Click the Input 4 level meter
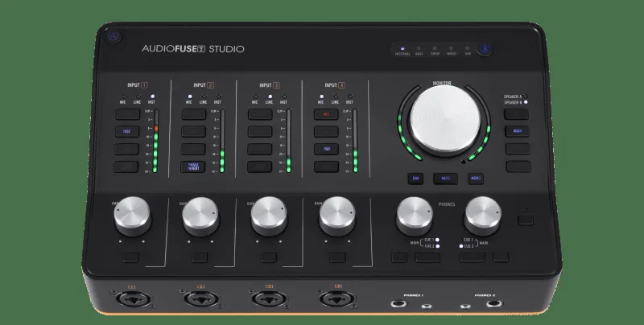 355,141
